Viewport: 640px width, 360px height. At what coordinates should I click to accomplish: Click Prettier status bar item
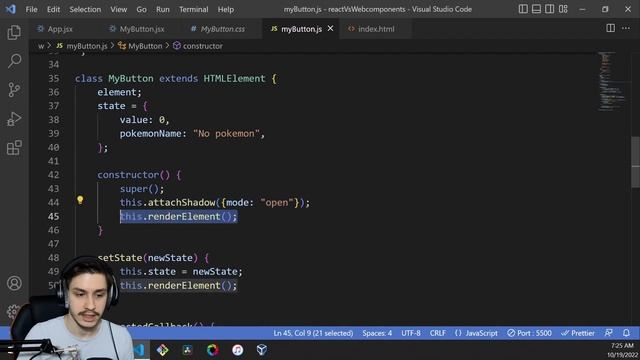click(x=578, y=333)
